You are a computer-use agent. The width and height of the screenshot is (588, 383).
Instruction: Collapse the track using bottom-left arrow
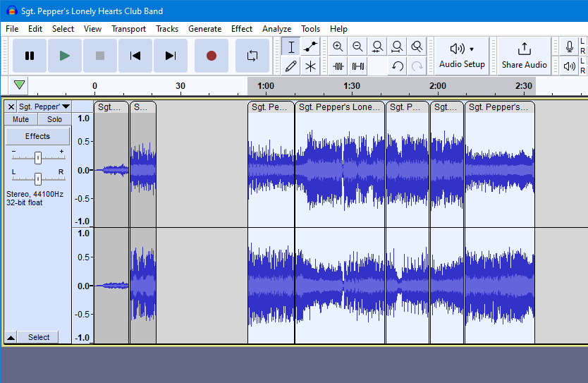(x=11, y=338)
